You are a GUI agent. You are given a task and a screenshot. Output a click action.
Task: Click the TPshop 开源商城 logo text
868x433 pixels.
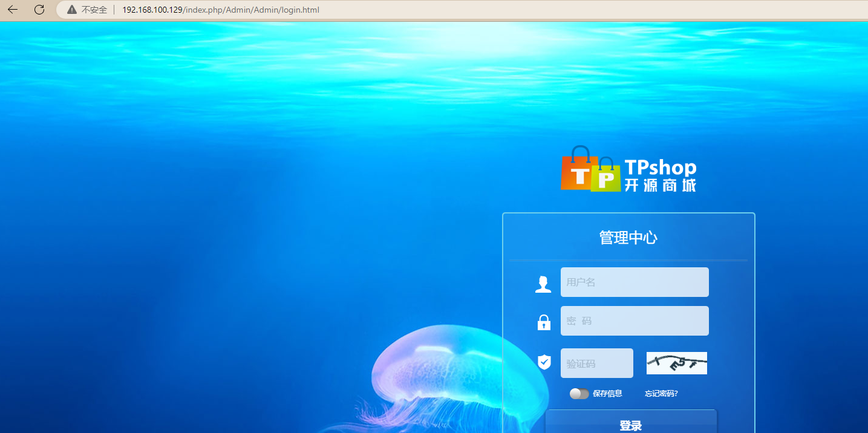tap(660, 175)
